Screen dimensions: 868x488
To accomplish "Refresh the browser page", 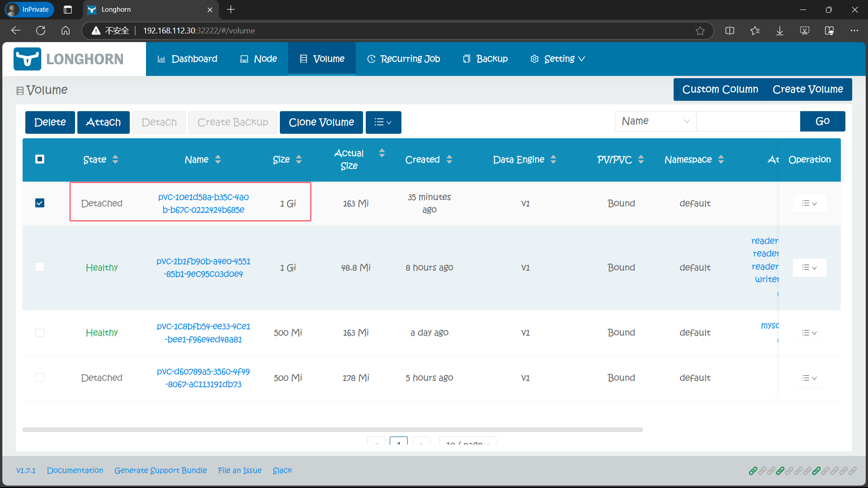I will [41, 31].
